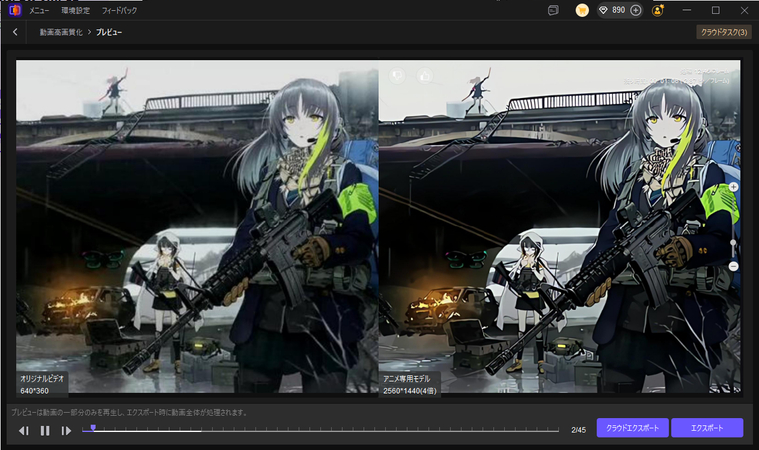Open the 環境設定 settings menu
Viewport: 759px width, 450px height.
coord(76,10)
